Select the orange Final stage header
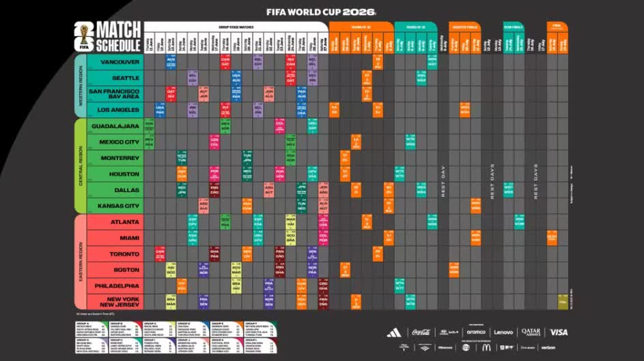 (557, 26)
